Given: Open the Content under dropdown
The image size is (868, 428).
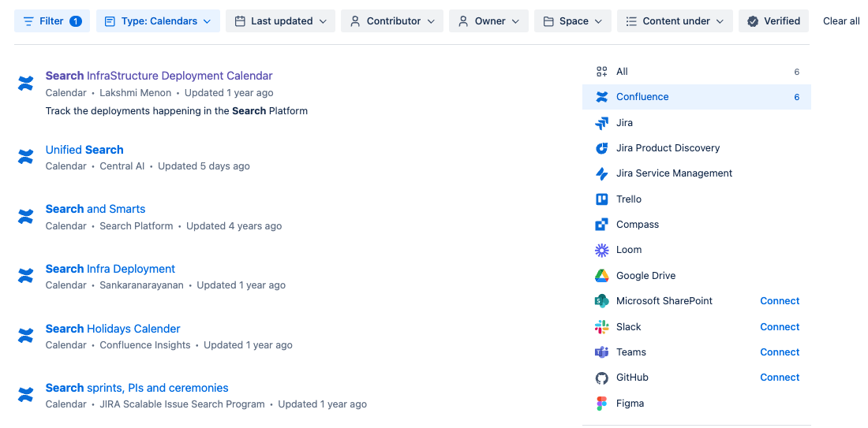Looking at the screenshot, I should [x=675, y=21].
